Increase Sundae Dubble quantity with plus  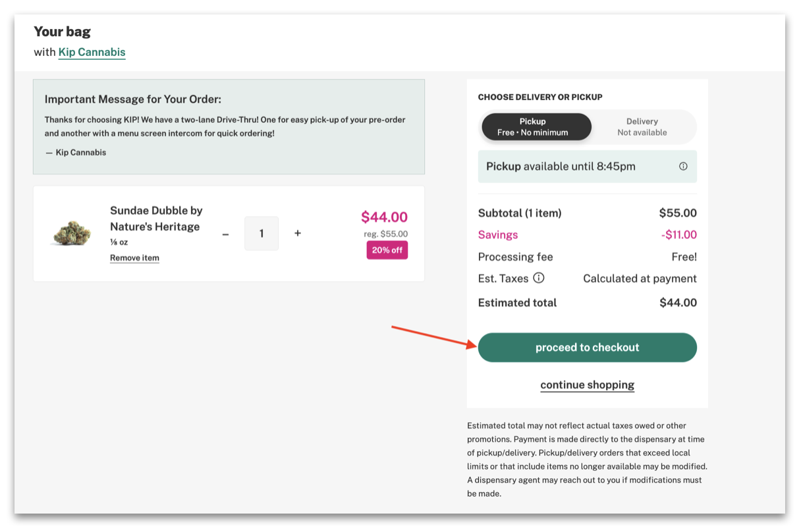point(298,233)
